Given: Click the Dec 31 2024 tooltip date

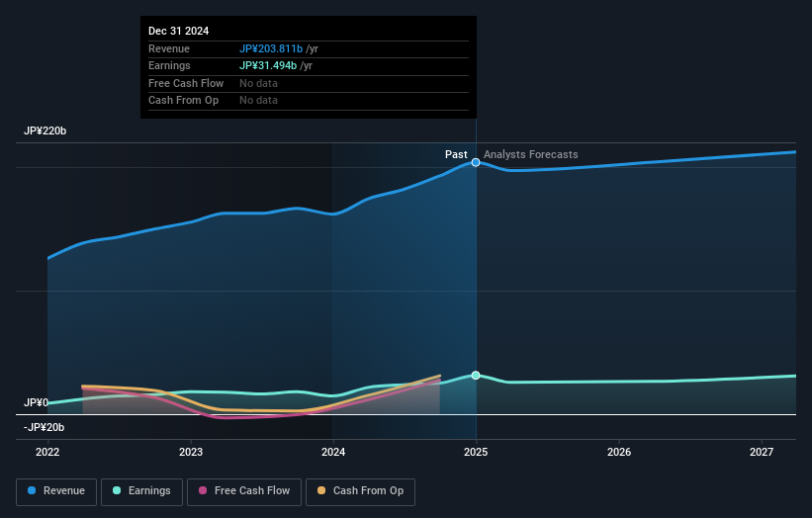Looking at the screenshot, I should pos(179,31).
